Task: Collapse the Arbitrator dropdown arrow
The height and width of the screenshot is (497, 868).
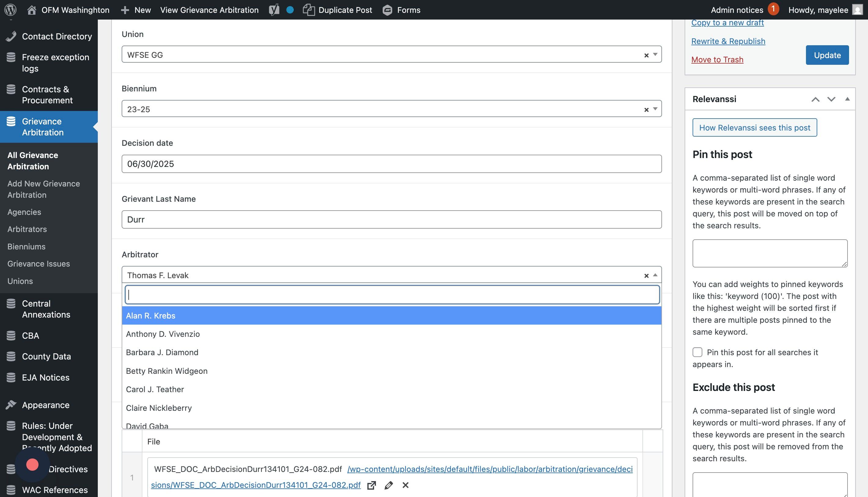Action: tap(655, 275)
